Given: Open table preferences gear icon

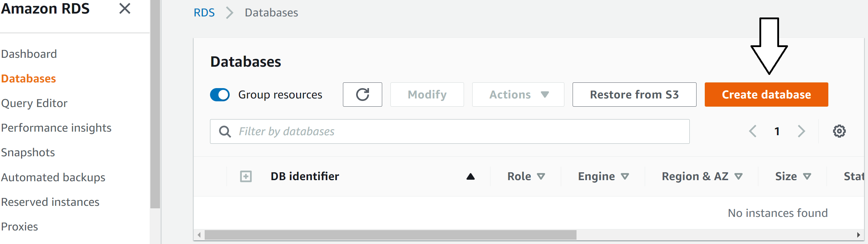Looking at the screenshot, I should tap(839, 131).
